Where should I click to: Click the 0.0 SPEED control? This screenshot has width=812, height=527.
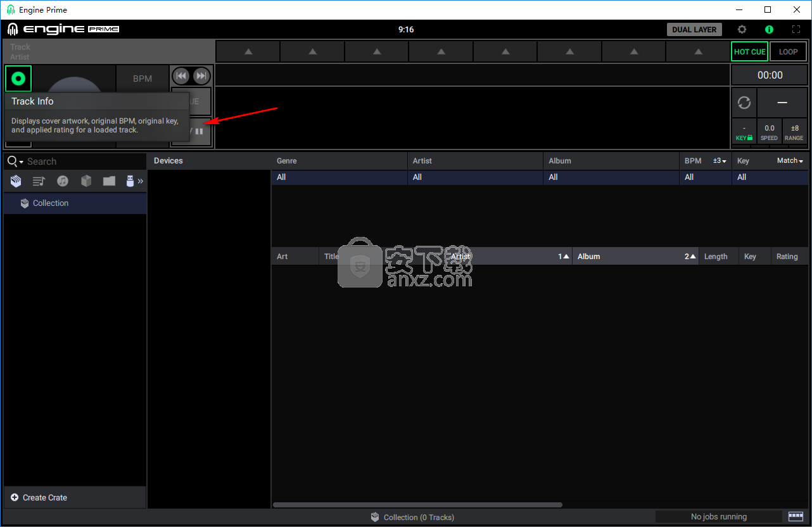click(x=769, y=132)
